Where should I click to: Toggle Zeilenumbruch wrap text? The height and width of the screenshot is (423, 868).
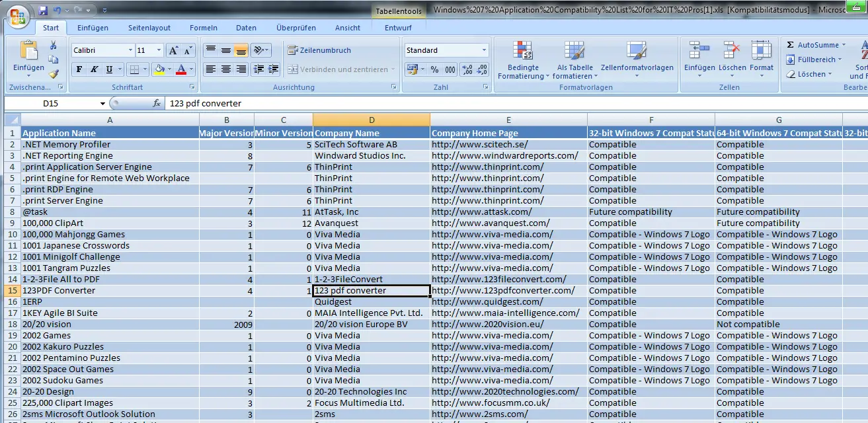pyautogui.click(x=319, y=50)
